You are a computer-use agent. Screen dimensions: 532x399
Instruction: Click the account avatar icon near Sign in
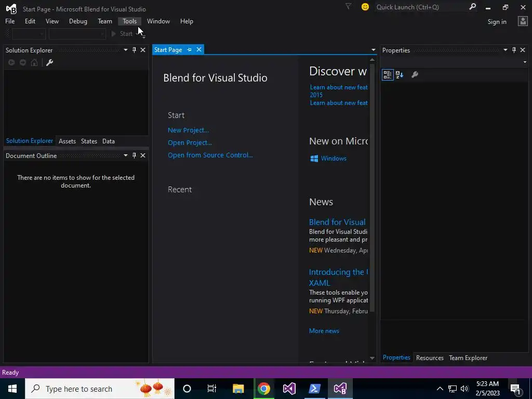pos(523,21)
